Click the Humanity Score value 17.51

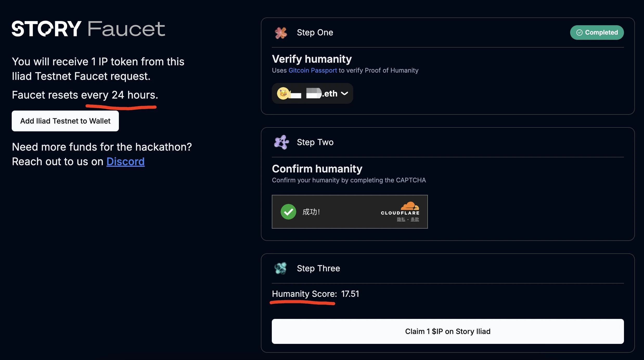(x=350, y=294)
